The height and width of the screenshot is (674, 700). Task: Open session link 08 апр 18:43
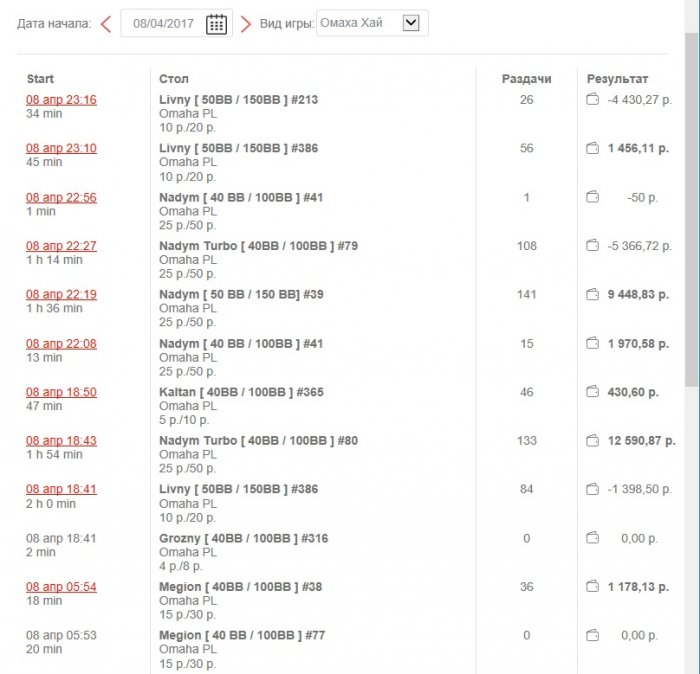pyautogui.click(x=61, y=441)
